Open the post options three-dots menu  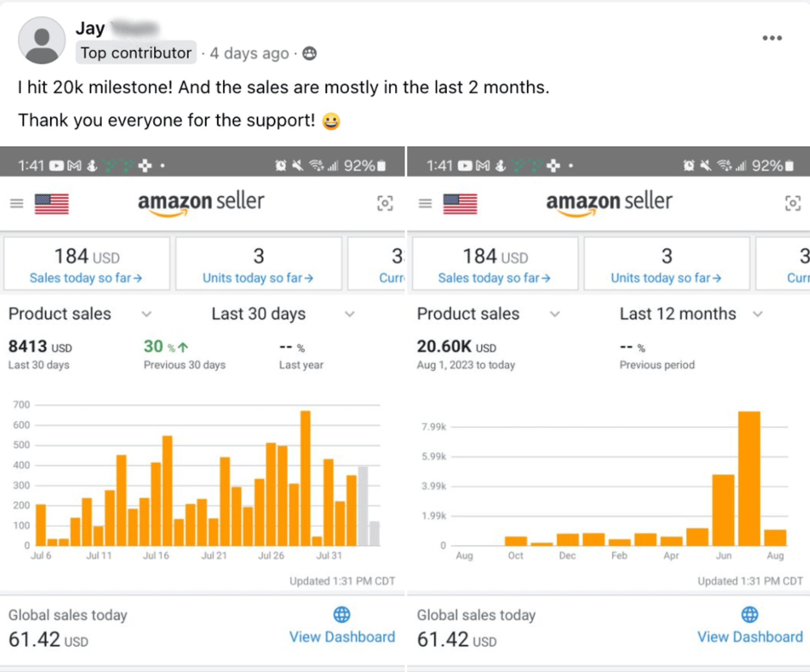(x=772, y=38)
